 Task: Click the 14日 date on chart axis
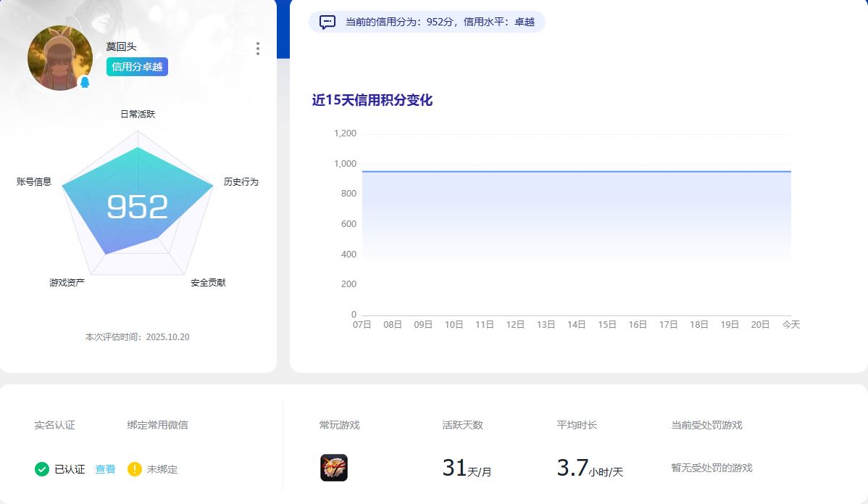point(577,325)
